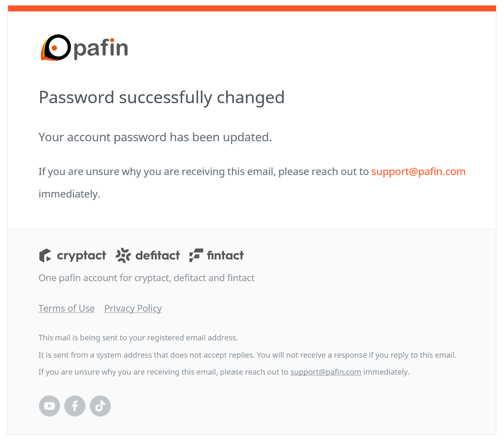This screenshot has height=444, width=504.
Task: Click the defitact splash icon
Action: [123, 255]
